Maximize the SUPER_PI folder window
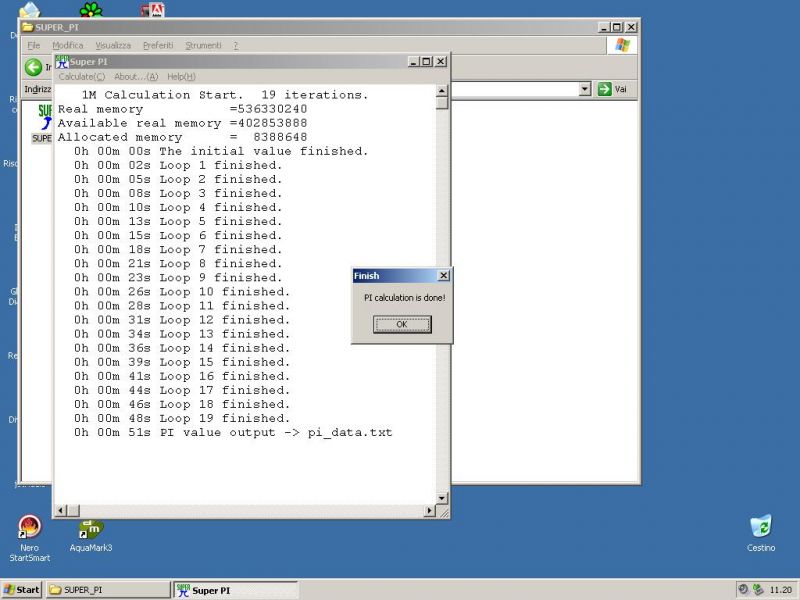This screenshot has height=600, width=800. (616, 27)
